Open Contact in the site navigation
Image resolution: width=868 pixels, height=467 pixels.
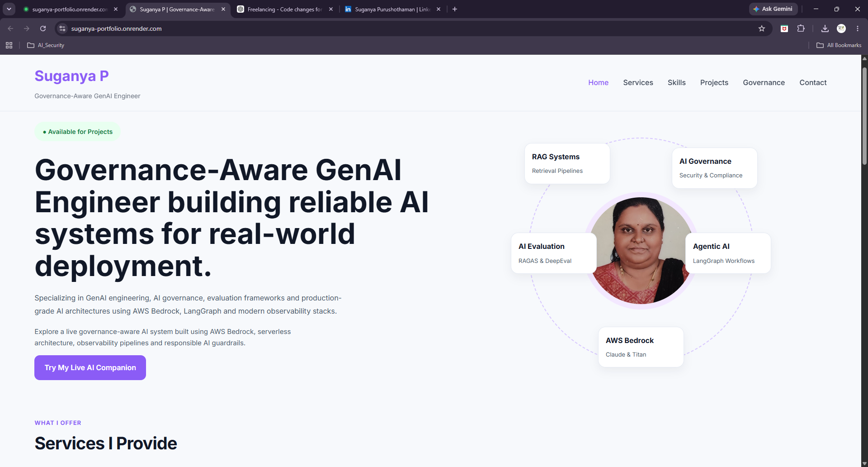[x=813, y=82]
